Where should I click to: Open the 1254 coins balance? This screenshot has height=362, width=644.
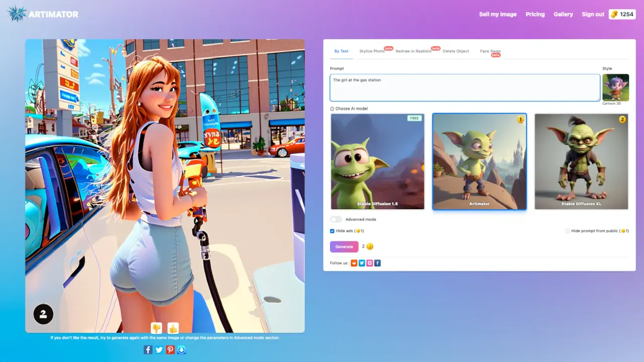(622, 14)
